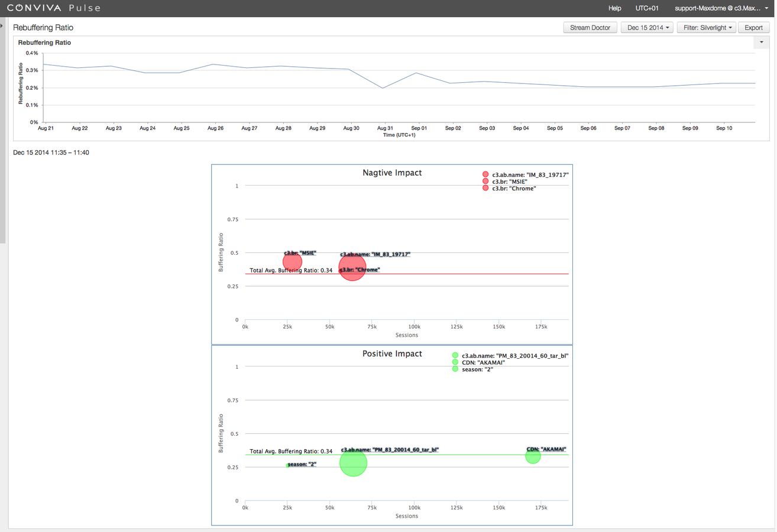Open the Help link in top bar

tap(615, 8)
